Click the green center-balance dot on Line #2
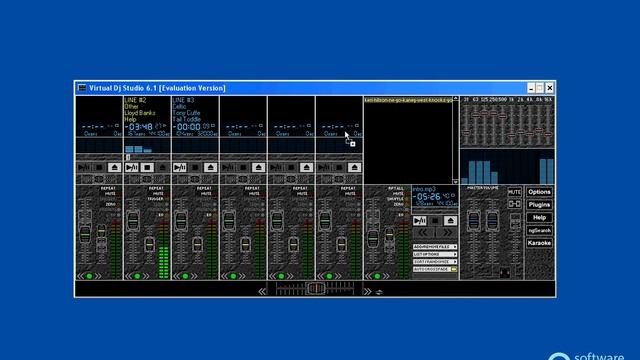This screenshot has width=640, height=360. tap(137, 276)
